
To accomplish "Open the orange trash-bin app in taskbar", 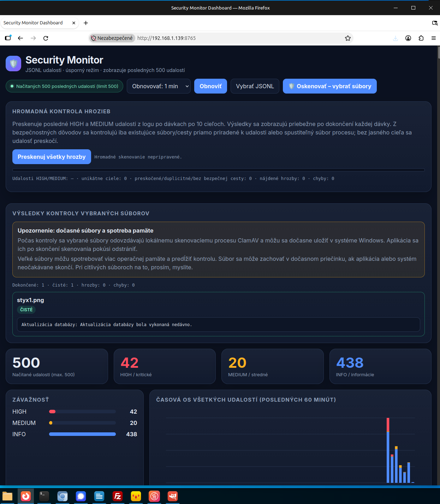I will pyautogui.click(x=154, y=496).
